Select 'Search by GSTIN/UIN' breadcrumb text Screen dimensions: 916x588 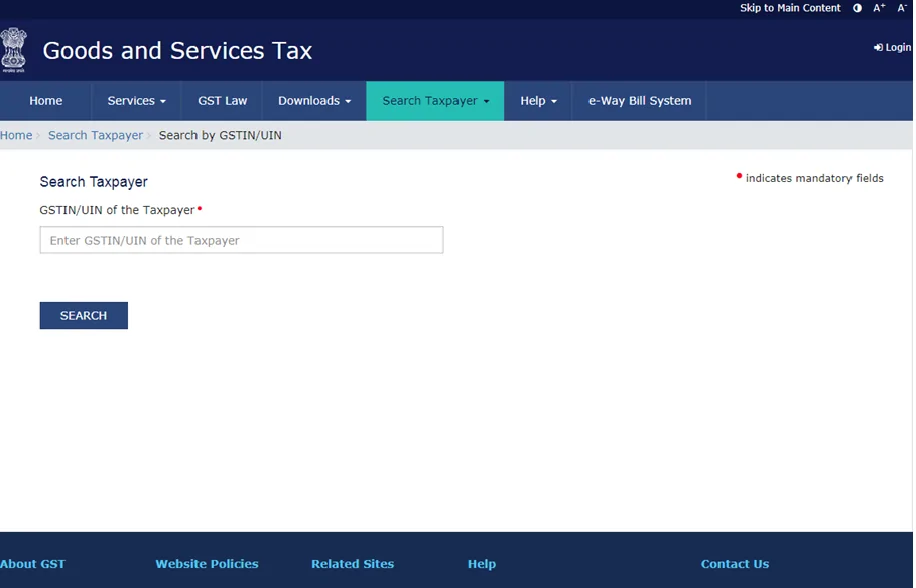[x=220, y=135]
